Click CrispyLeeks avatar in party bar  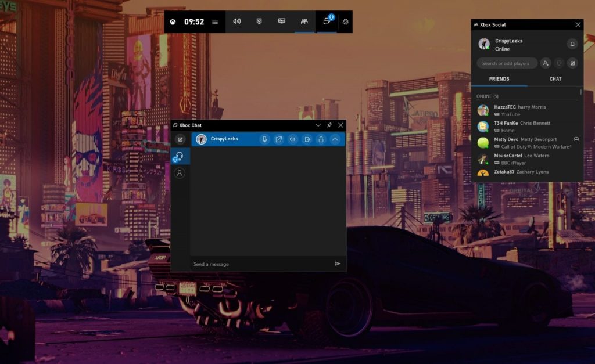coord(201,139)
